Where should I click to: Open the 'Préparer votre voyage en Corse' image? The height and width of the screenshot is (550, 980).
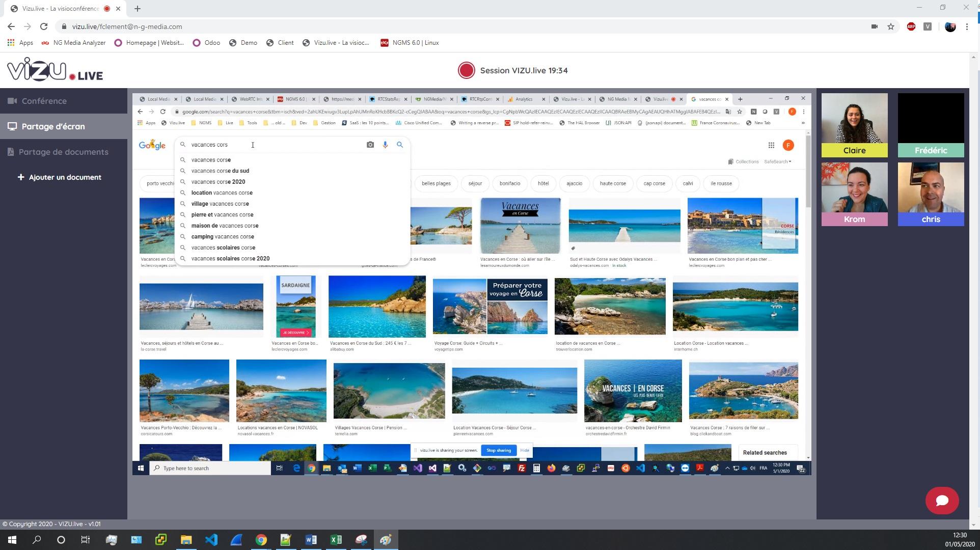point(490,306)
